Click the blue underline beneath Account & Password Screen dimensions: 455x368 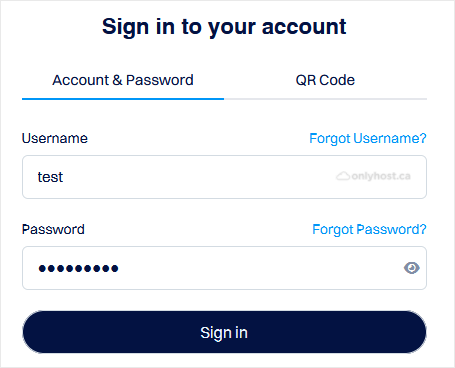[x=123, y=99]
